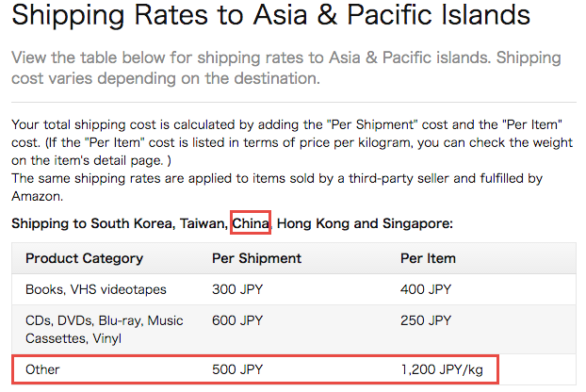Click the 500 JPY shipment cell

pyautogui.click(x=237, y=369)
